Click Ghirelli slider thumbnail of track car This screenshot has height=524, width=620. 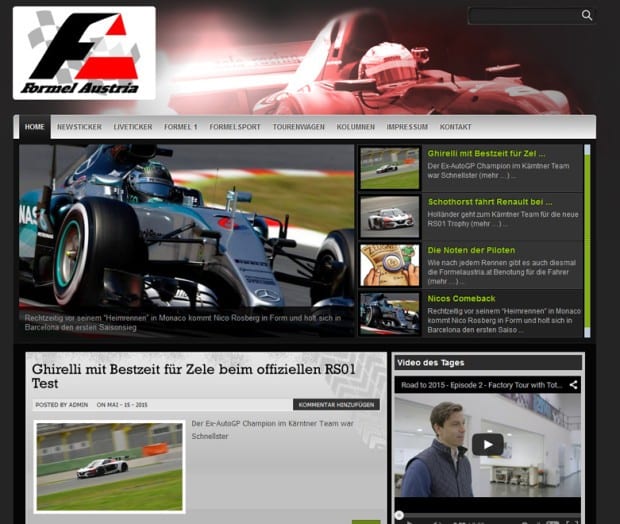click(x=390, y=168)
